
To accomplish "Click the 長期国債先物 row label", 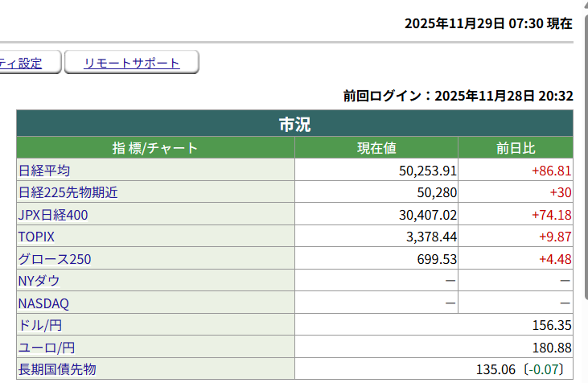I will pos(57,369).
